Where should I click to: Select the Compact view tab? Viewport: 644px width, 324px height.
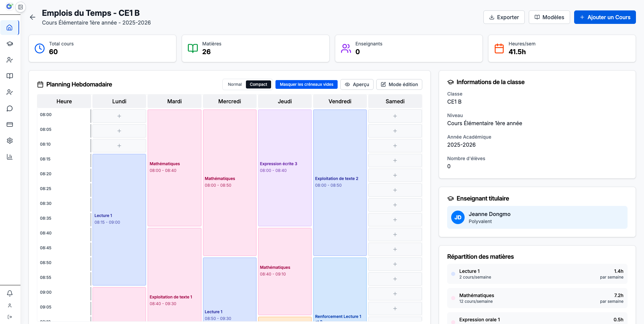point(258,84)
